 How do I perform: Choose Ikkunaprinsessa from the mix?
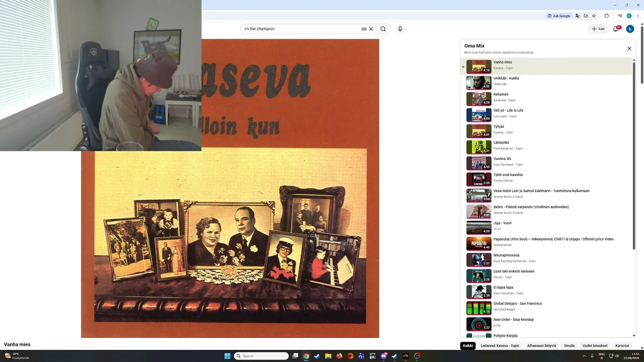(x=546, y=260)
